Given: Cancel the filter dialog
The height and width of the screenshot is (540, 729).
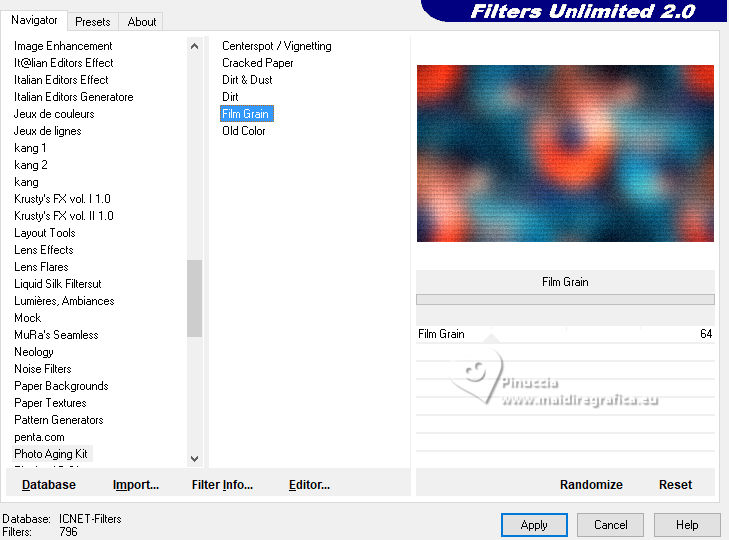Looking at the screenshot, I should click(x=610, y=525).
